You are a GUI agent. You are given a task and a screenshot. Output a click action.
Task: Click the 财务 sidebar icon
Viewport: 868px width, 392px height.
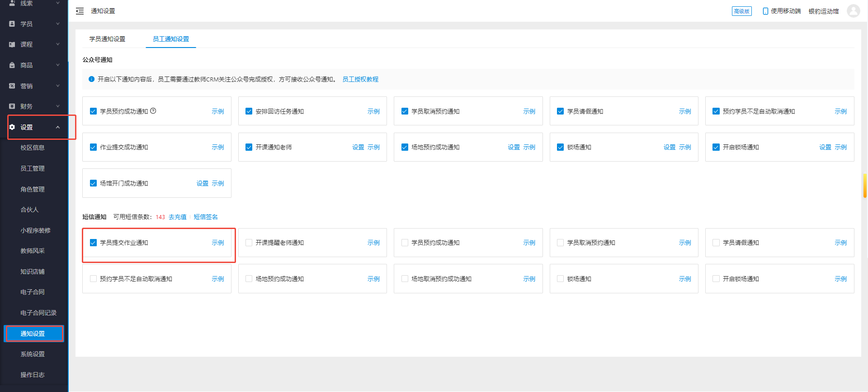tap(12, 106)
